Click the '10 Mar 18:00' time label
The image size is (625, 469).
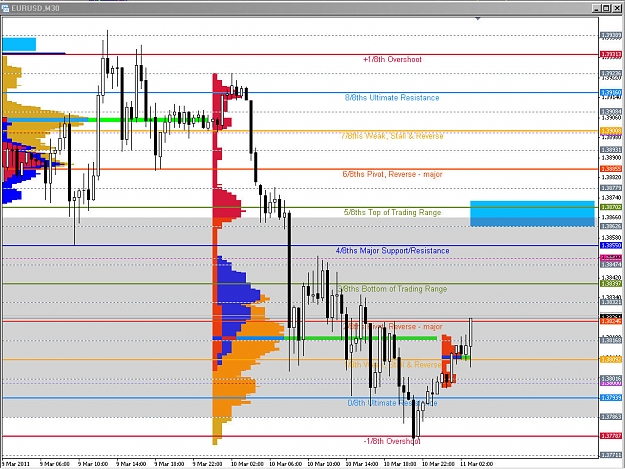(x=400, y=464)
